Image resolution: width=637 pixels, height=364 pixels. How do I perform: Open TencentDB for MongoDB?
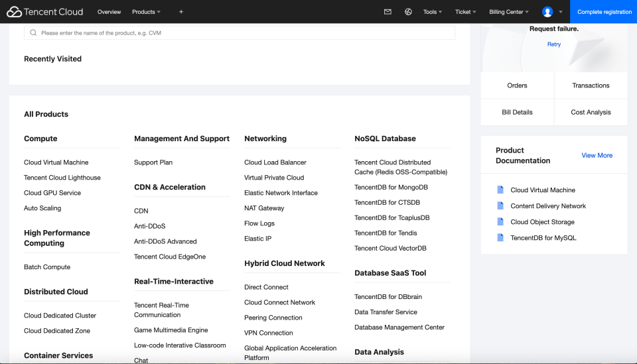tap(391, 187)
